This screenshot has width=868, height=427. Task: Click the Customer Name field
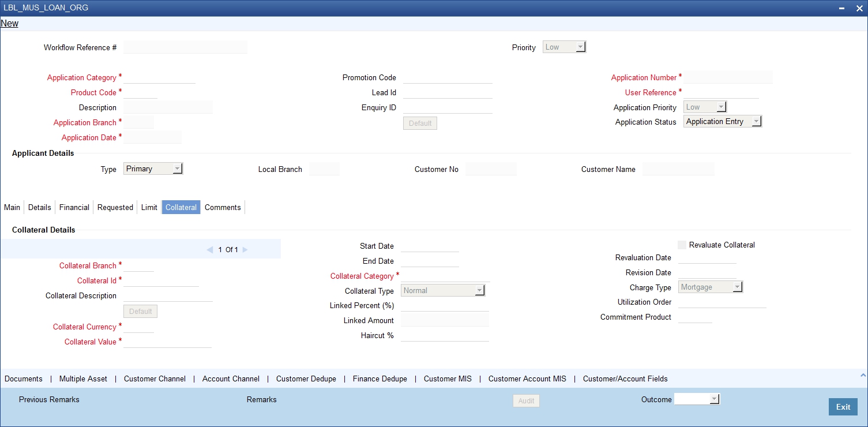tap(678, 169)
